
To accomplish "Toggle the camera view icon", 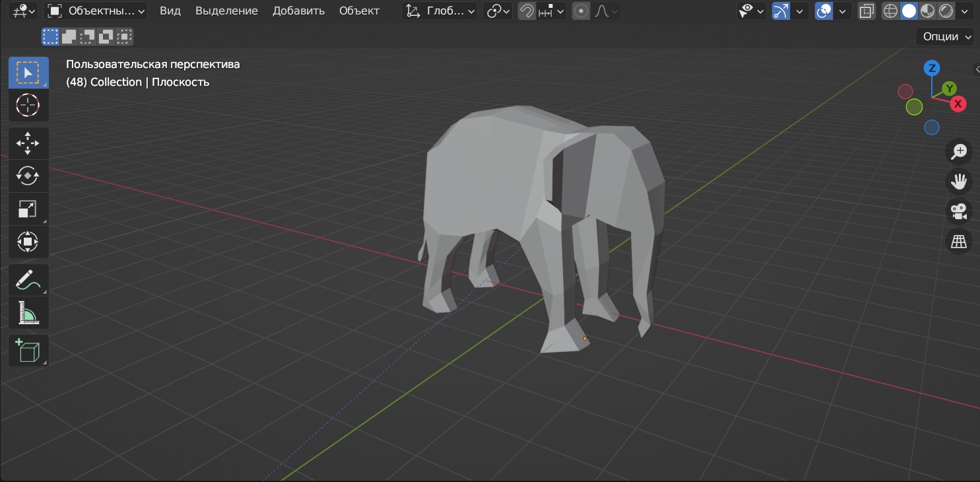I will point(958,212).
